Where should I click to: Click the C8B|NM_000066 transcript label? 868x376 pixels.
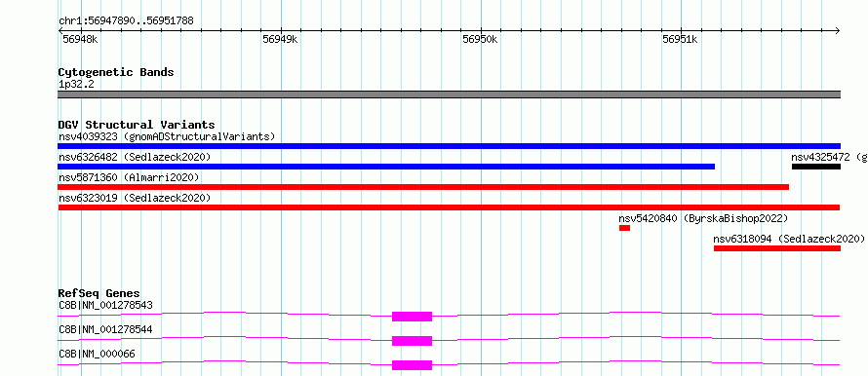tap(97, 354)
